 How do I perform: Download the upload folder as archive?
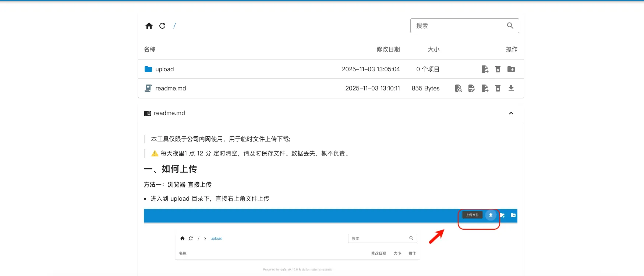pyautogui.click(x=511, y=69)
